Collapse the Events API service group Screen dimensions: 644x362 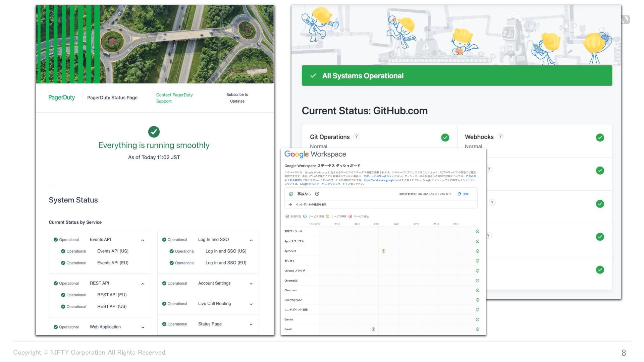143,240
